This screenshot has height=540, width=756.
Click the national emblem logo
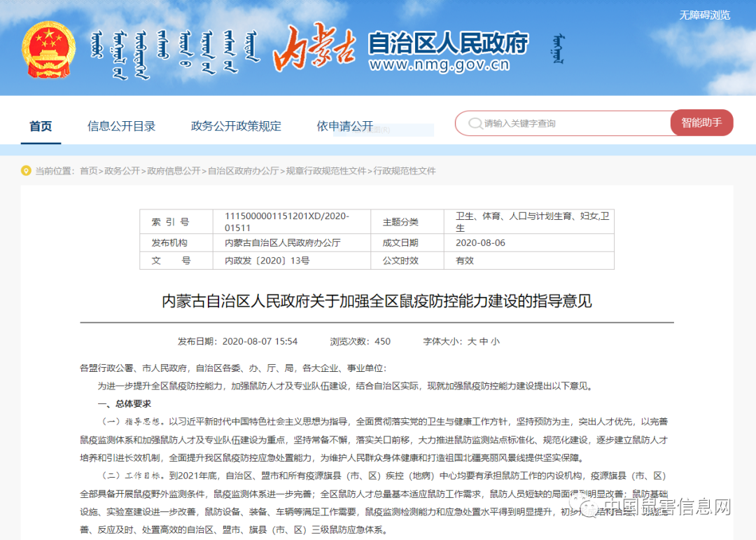[x=48, y=50]
